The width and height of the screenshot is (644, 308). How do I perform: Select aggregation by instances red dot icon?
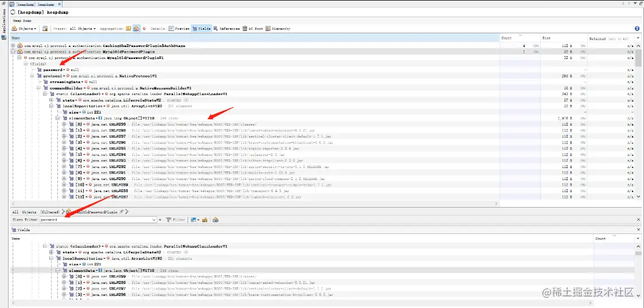tap(144, 29)
